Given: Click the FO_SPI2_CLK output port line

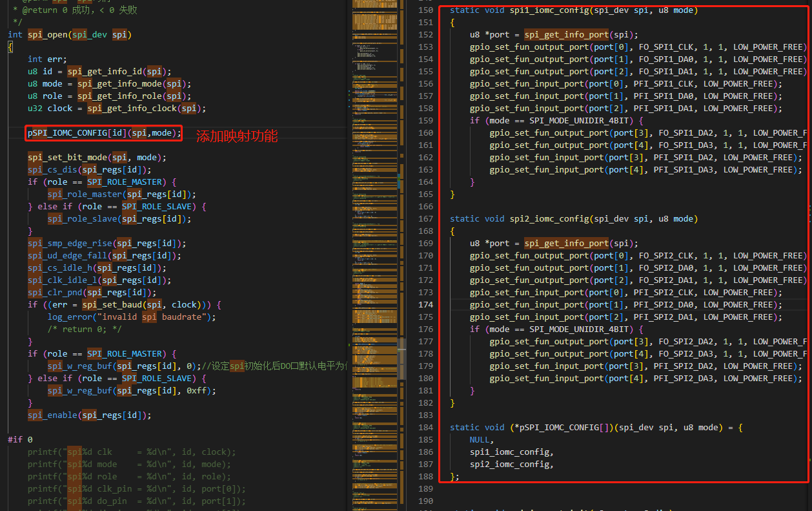Looking at the screenshot, I should (638, 256).
